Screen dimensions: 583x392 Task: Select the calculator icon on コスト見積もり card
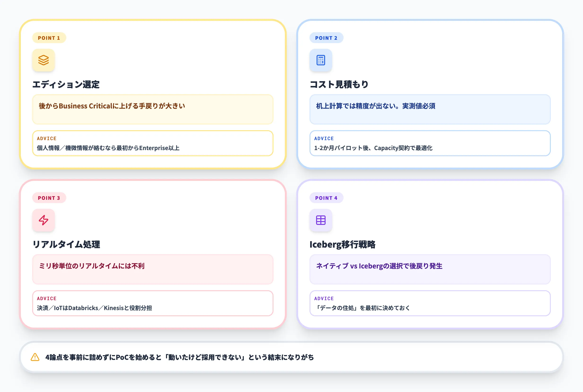click(321, 60)
